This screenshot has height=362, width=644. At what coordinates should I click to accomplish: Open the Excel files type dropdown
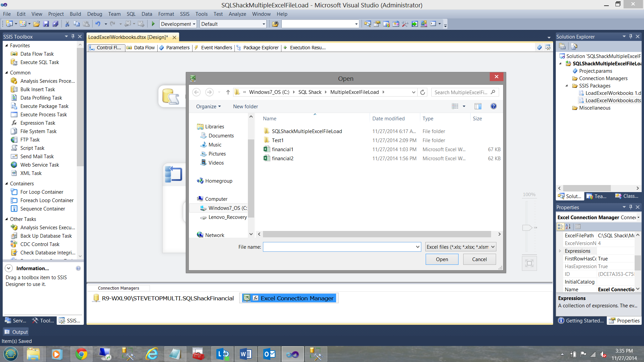[461, 247]
